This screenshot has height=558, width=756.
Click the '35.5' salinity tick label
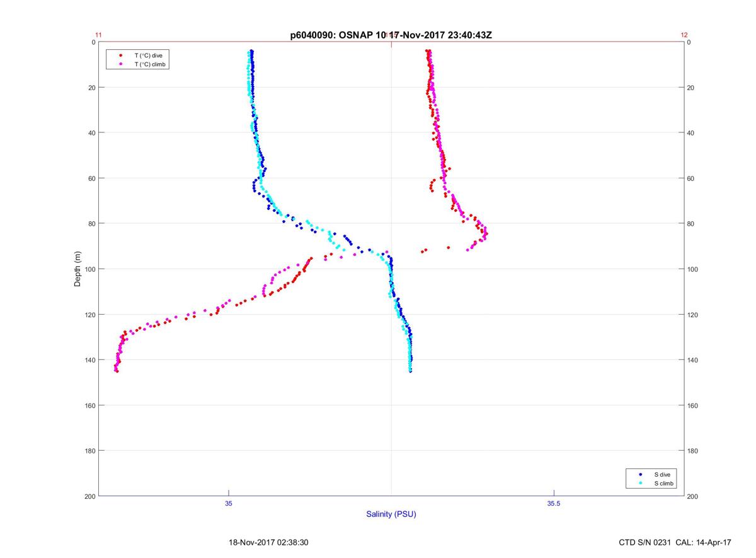(553, 503)
